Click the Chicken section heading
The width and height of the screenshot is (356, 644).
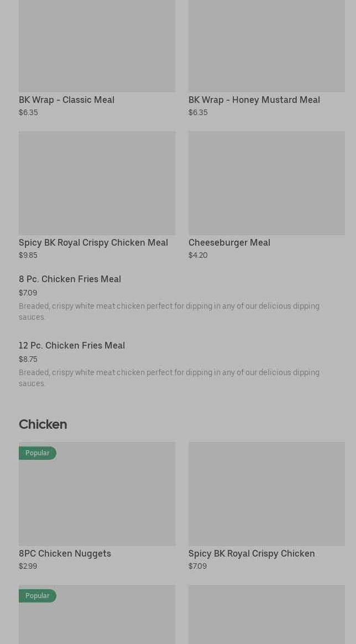(x=43, y=424)
